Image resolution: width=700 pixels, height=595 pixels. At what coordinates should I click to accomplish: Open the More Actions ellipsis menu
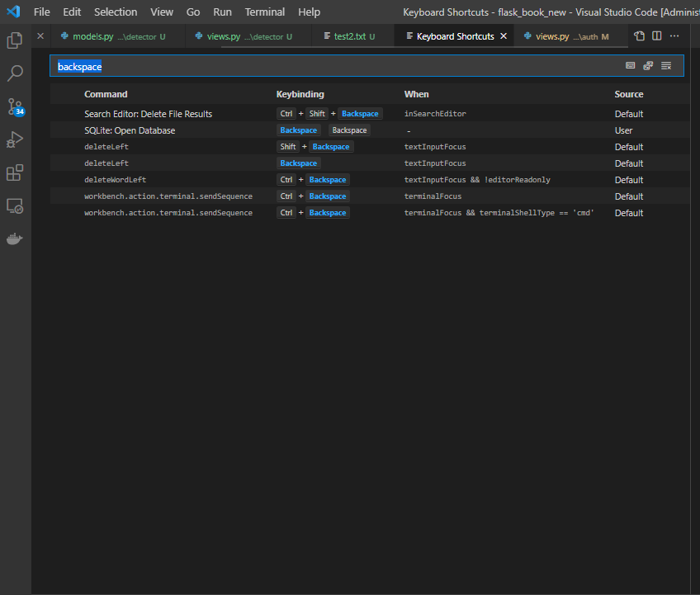[x=674, y=35]
